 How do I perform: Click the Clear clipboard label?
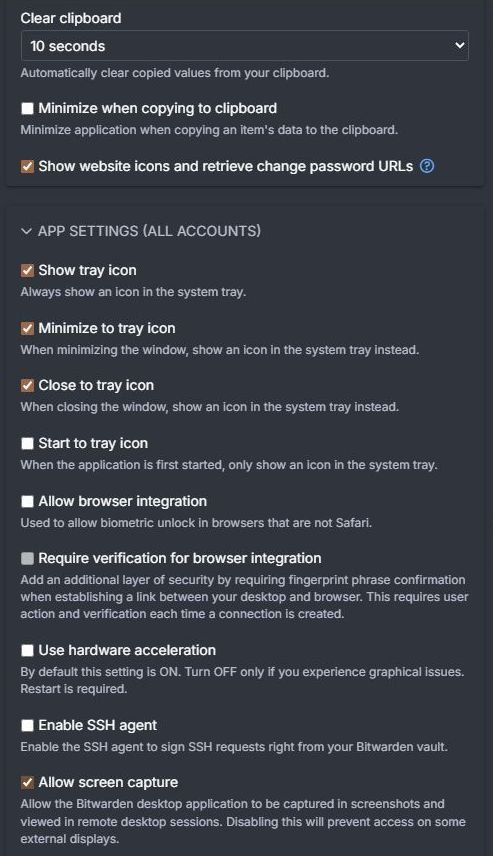coord(71,18)
